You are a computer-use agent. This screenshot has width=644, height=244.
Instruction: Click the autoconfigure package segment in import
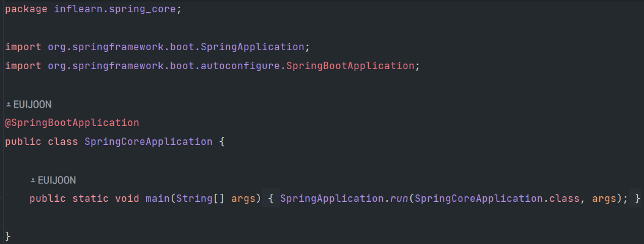(x=240, y=65)
